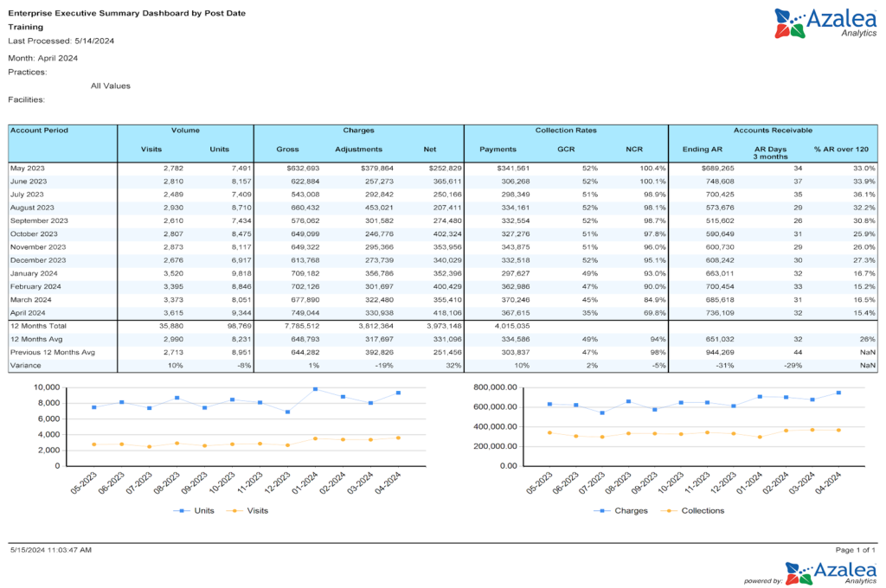Select the Accounts Receivable header section
This screenshot has width=886, height=588.
tap(773, 130)
